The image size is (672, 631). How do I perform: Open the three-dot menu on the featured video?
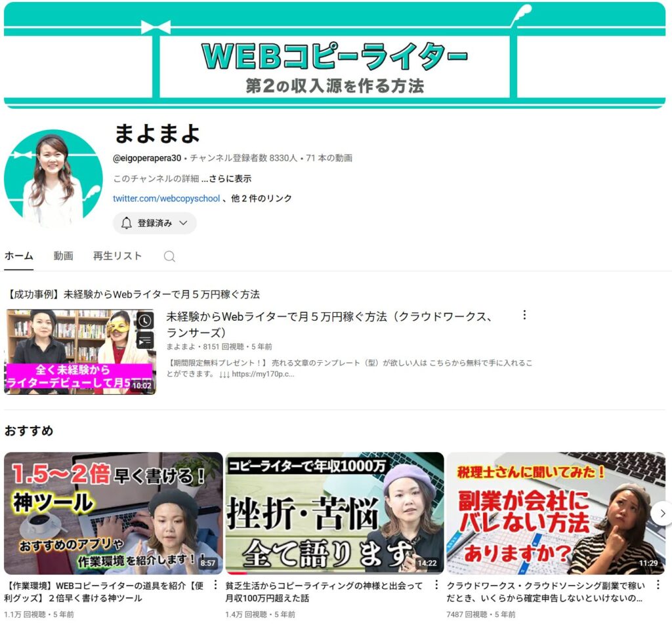[x=524, y=316]
